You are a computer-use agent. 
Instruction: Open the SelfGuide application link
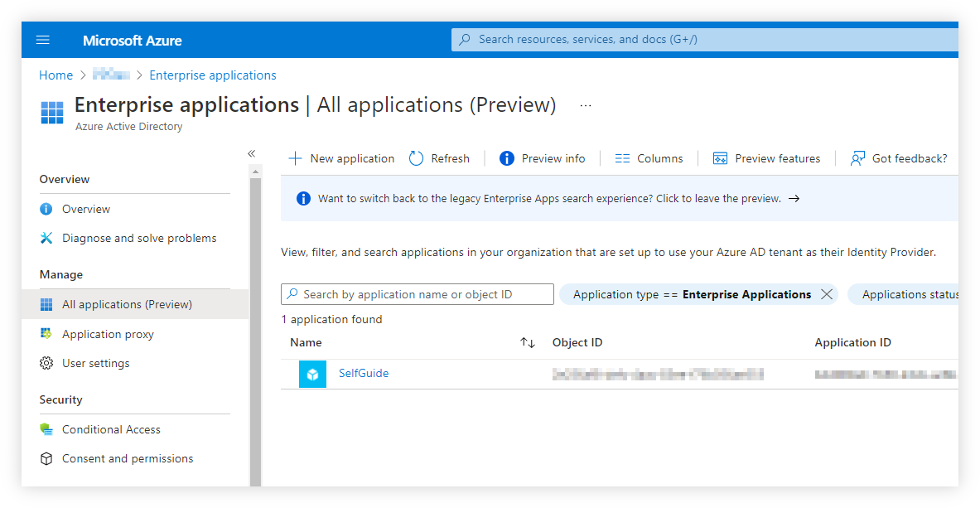364,373
